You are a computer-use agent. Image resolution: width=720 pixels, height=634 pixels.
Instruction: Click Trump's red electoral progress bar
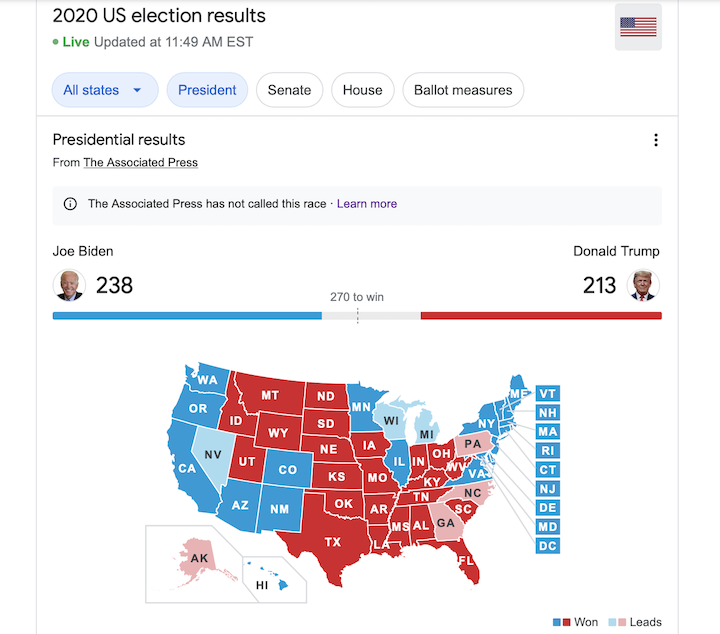541,316
